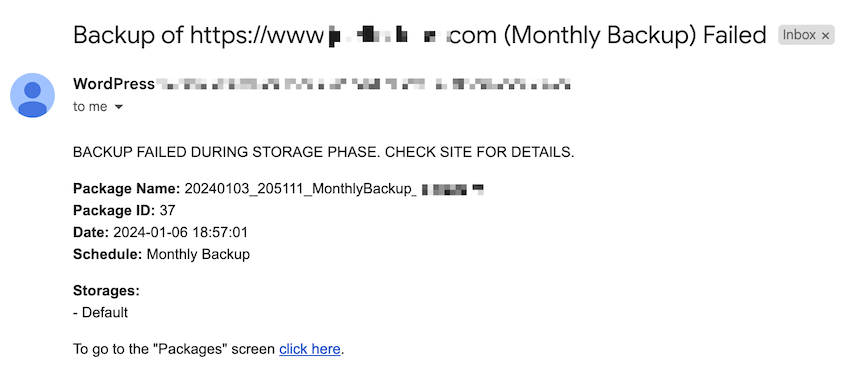Click the WordPress sender name
845x378 pixels.
[114, 84]
